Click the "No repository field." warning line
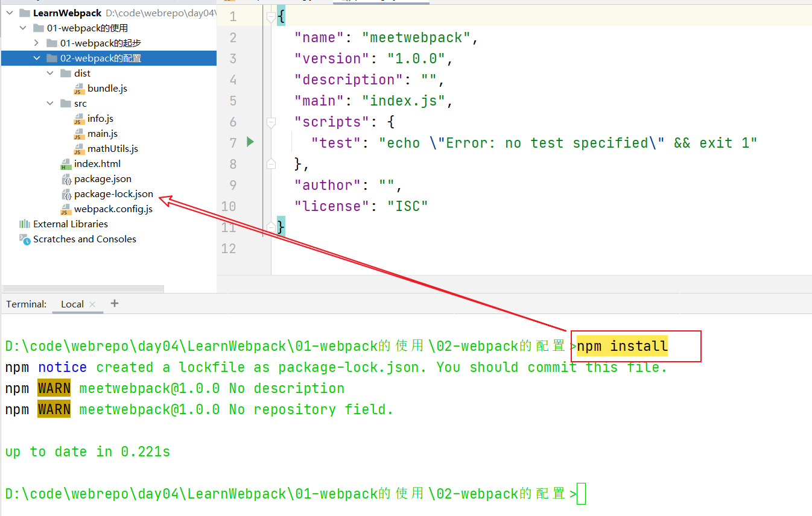The height and width of the screenshot is (516, 812). [x=199, y=409]
